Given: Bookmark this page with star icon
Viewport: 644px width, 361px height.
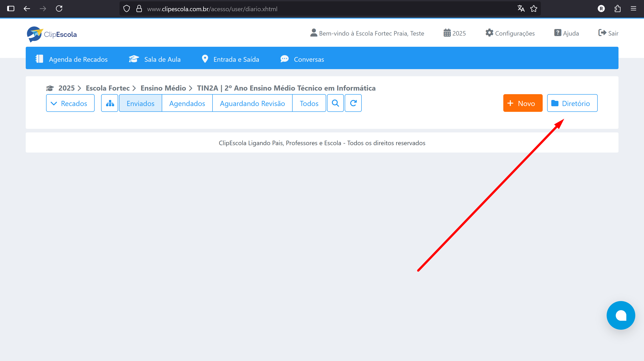Looking at the screenshot, I should point(533,9).
